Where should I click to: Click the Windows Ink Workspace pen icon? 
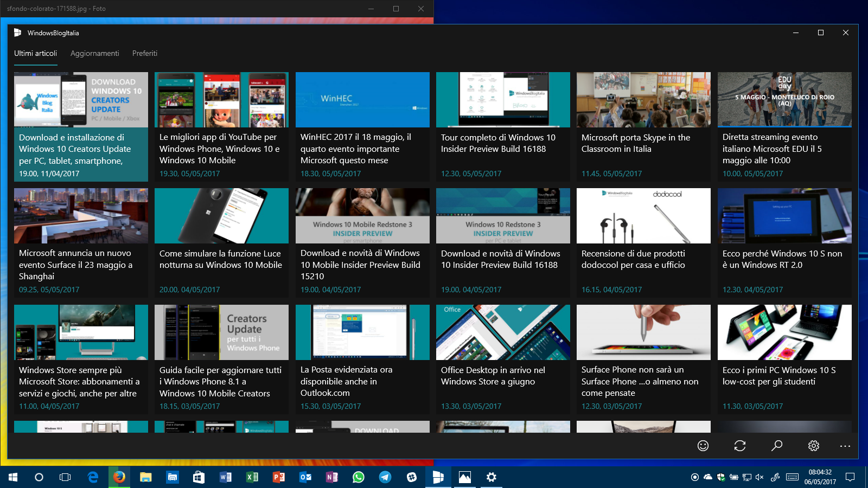click(x=775, y=477)
